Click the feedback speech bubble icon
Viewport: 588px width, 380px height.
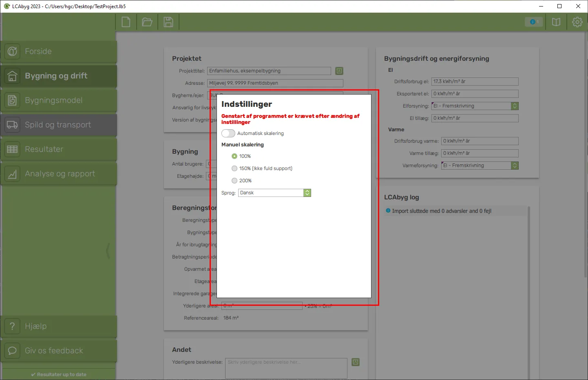click(12, 351)
